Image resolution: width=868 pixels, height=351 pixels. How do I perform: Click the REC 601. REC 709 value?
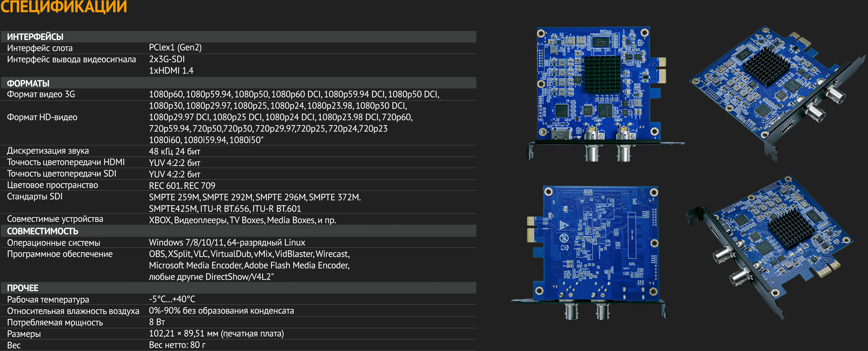click(182, 186)
